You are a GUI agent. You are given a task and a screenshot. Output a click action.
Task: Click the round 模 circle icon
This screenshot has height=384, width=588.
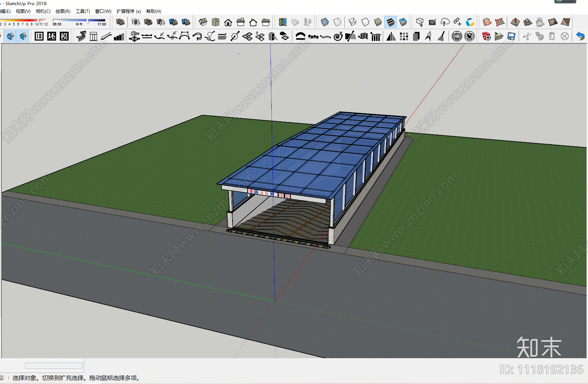457,36
